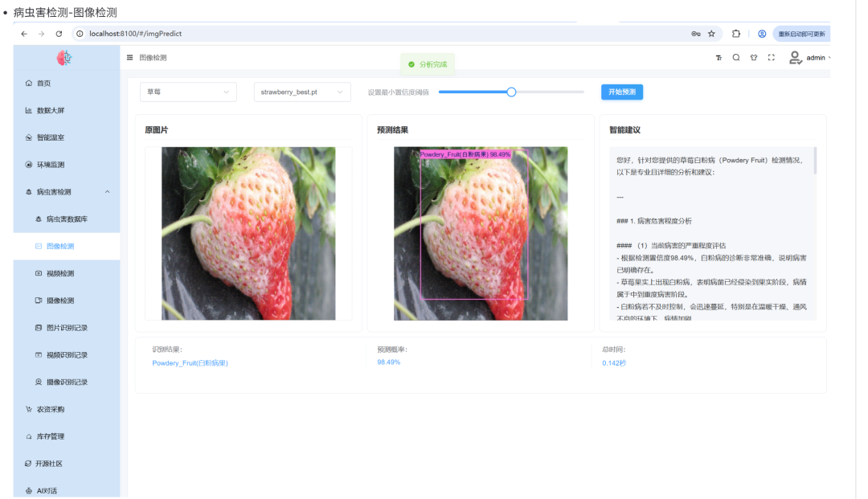Viewport: 868px width, 499px height.
Task: Open AI对话 in the sidebar
Action: (x=67, y=491)
